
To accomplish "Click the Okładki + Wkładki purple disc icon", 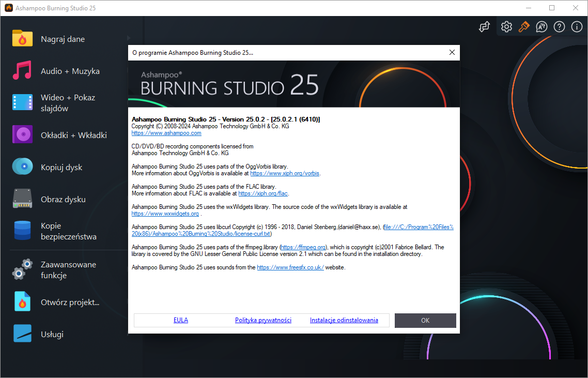I will coord(23,134).
